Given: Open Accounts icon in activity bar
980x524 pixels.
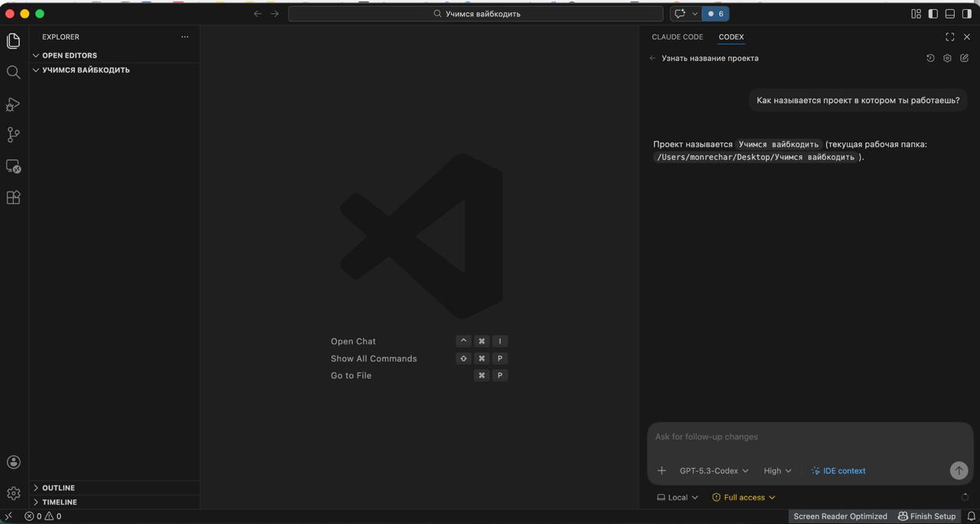Looking at the screenshot, I should (x=13, y=462).
